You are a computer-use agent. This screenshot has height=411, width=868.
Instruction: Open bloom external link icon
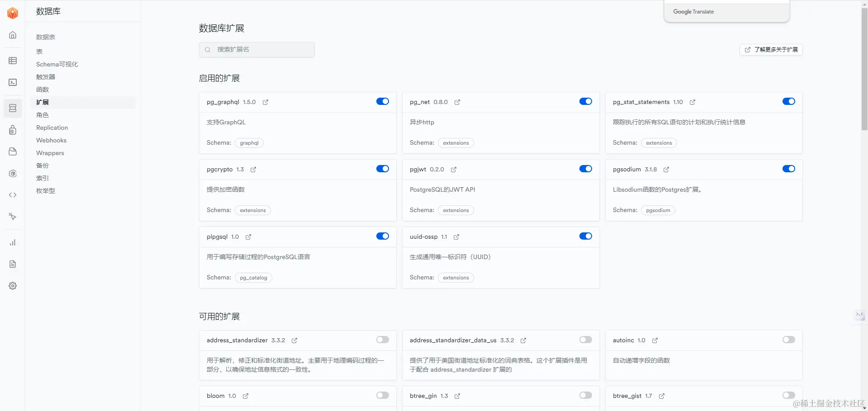click(x=246, y=396)
